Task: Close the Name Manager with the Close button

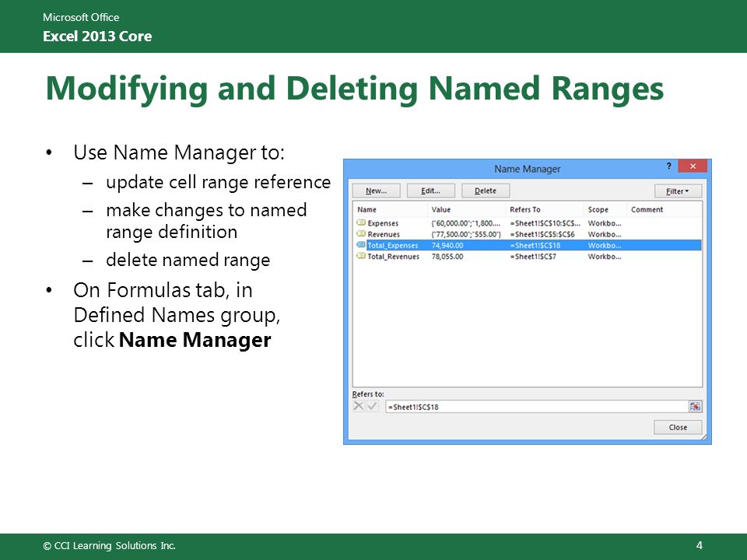Action: point(678,427)
